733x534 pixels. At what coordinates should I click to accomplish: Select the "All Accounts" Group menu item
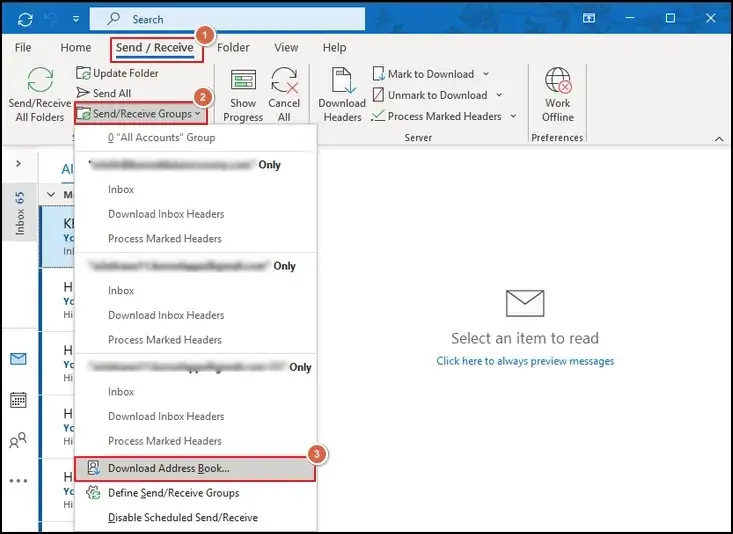click(x=195, y=137)
